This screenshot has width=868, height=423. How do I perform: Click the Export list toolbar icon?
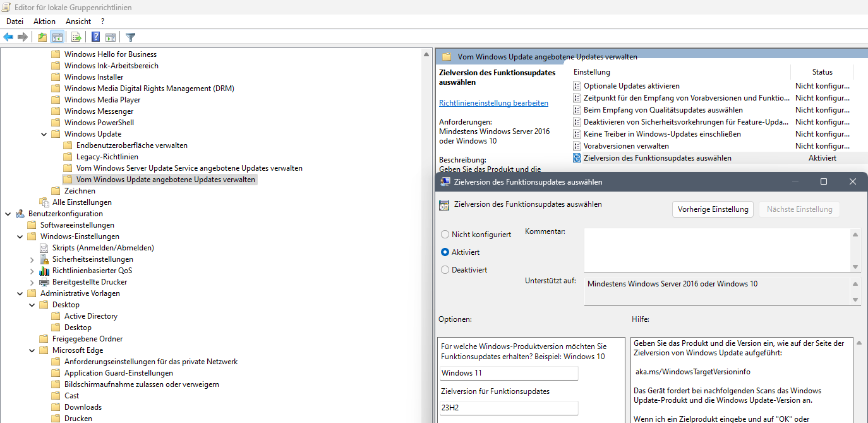click(76, 37)
